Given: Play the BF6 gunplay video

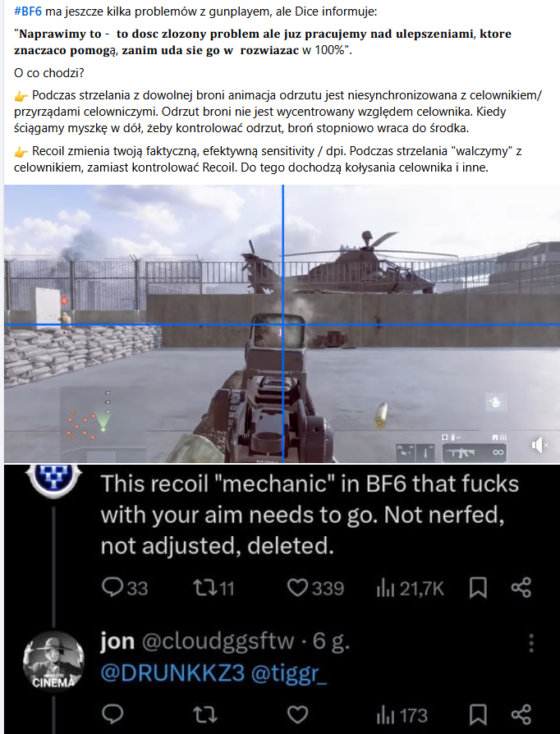Looking at the screenshot, I should [282, 323].
